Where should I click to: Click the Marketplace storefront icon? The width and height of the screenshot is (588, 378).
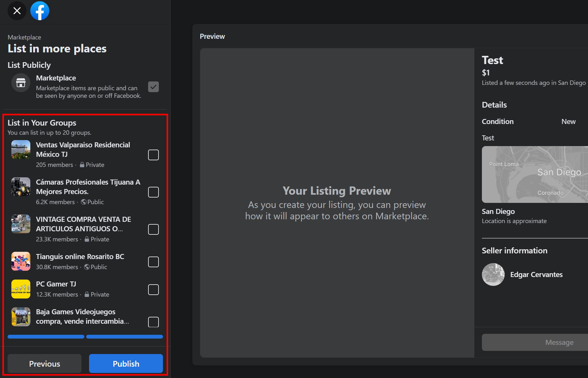point(21,83)
